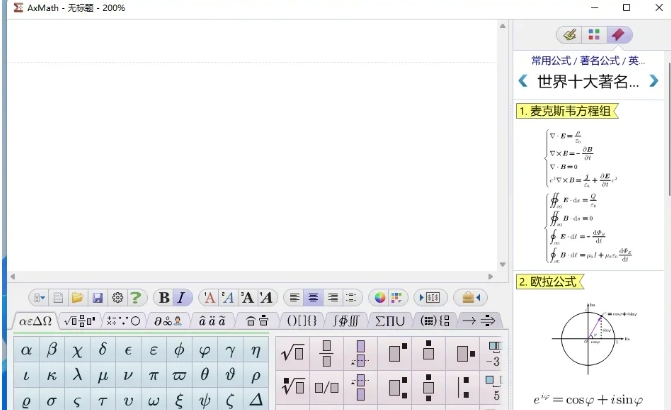This screenshot has height=410, width=671.
Task: Insert the alpha α symbol
Action: (26, 351)
